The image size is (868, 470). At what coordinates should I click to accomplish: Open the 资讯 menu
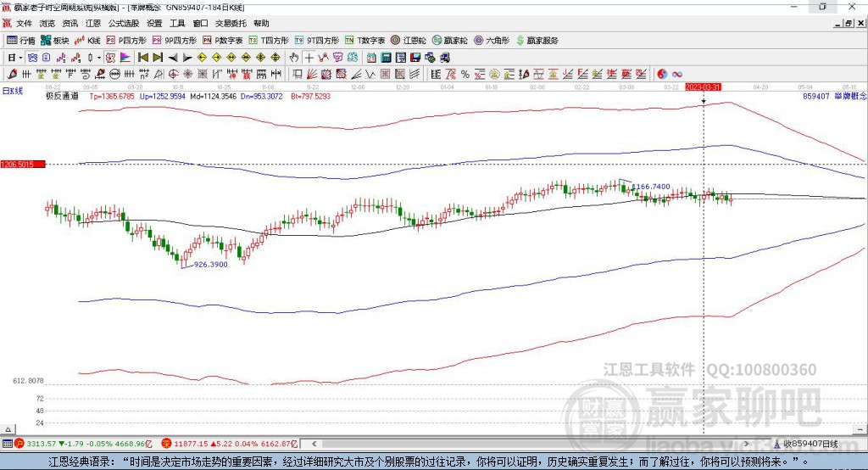pos(70,23)
